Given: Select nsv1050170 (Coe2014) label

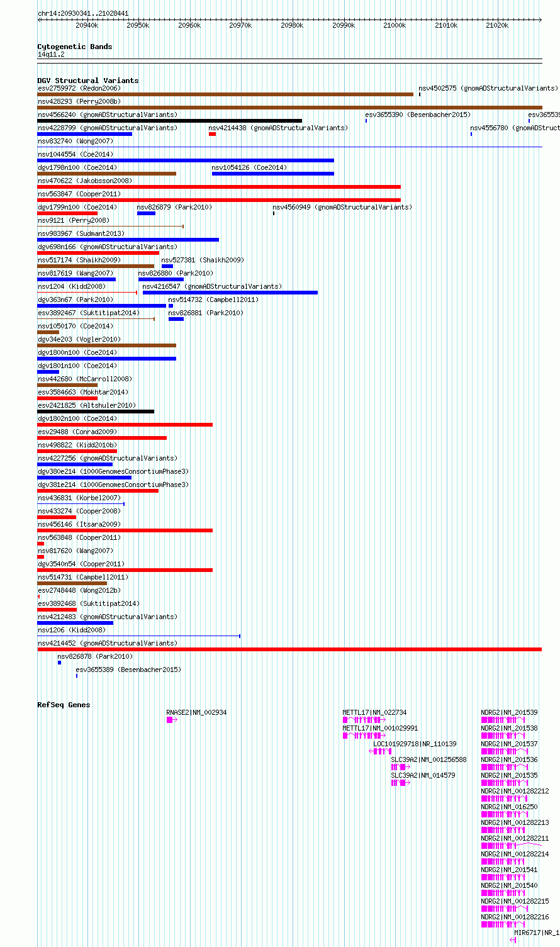Looking at the screenshot, I should 75,326.
